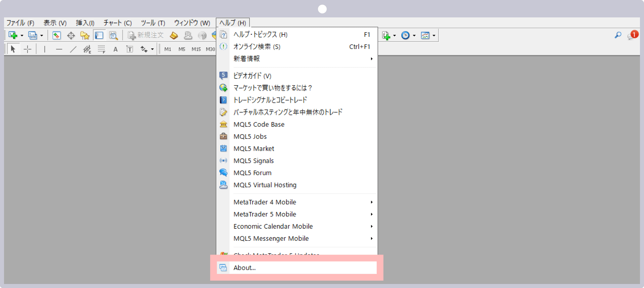This screenshot has height=288, width=644.
Task: Toggle the Navigator folder-star icon
Action: (85, 35)
